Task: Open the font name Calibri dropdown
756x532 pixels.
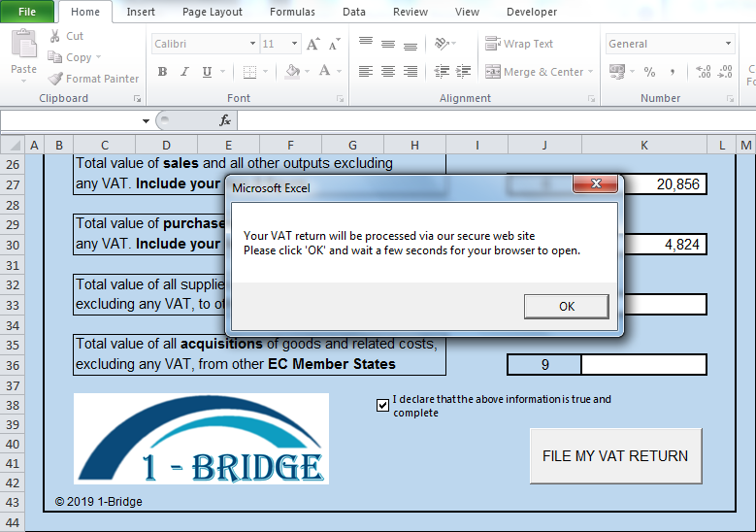Action: tap(252, 44)
